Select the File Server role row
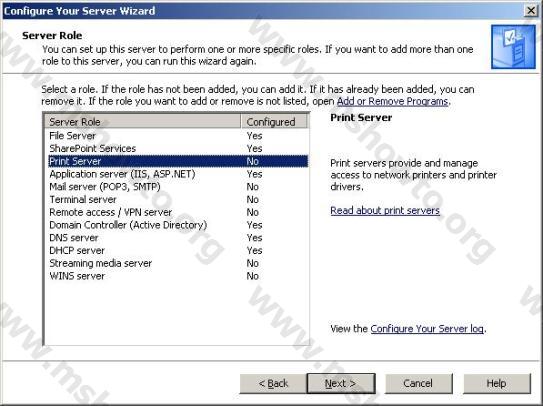This screenshot has width=543, height=406. [178, 136]
